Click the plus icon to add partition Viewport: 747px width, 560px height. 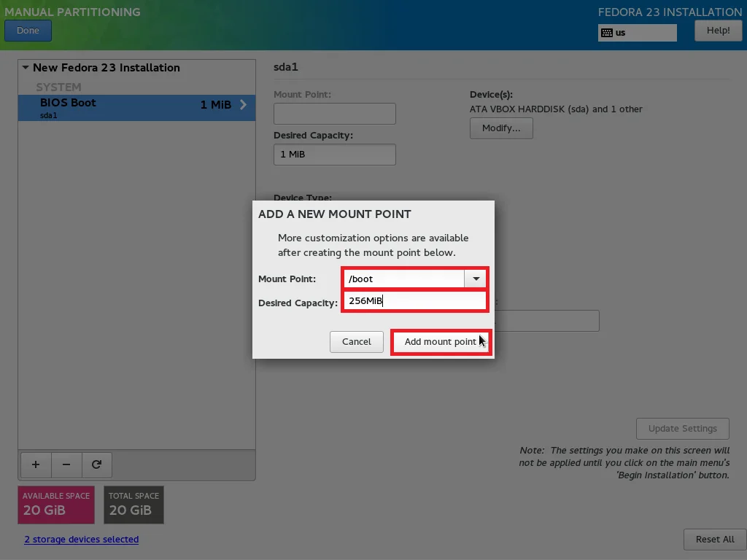(36, 464)
